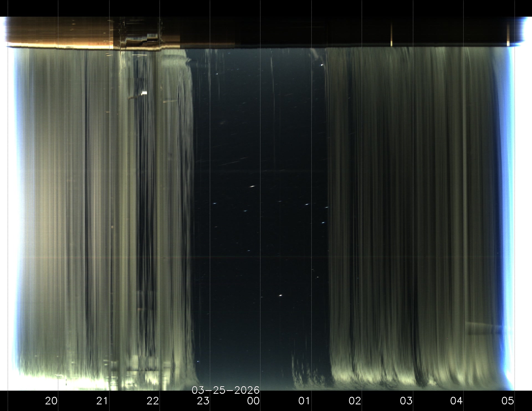Click the bright star streak just before midnight

[x=252, y=186]
